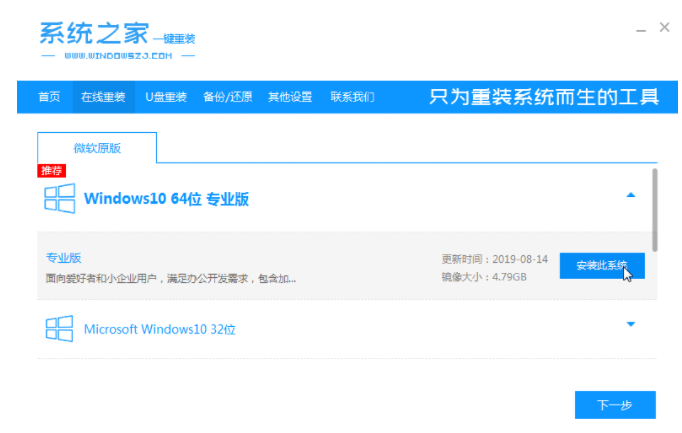The image size is (682, 433).
Task: Expand the Microsoft Windows10 32位 section
Action: coord(630,324)
